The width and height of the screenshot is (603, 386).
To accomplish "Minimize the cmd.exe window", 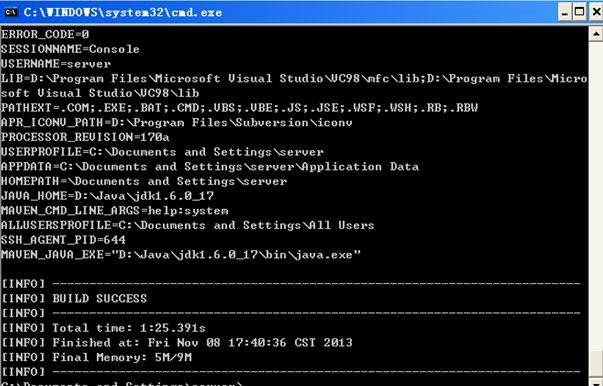I will click(564, 13).
